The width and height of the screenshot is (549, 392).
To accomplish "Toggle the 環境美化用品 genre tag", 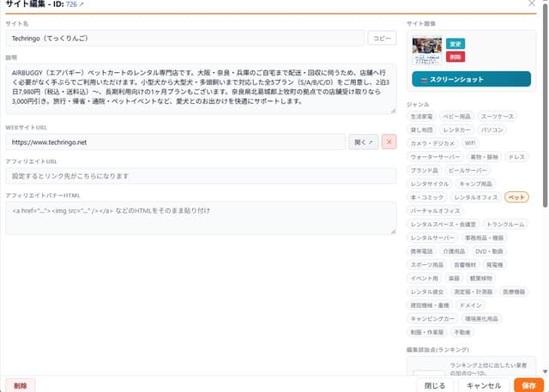I will (x=481, y=318).
